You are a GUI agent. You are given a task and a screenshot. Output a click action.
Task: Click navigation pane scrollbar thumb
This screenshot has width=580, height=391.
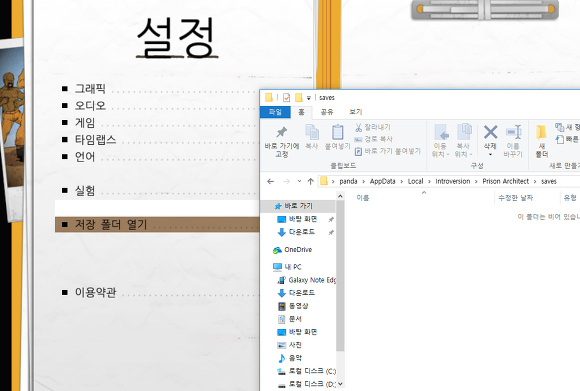(340, 276)
